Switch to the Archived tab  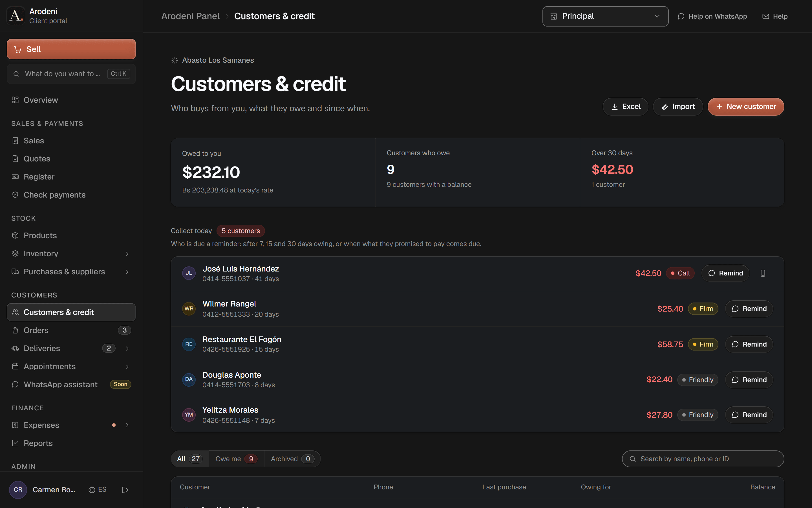point(292,459)
